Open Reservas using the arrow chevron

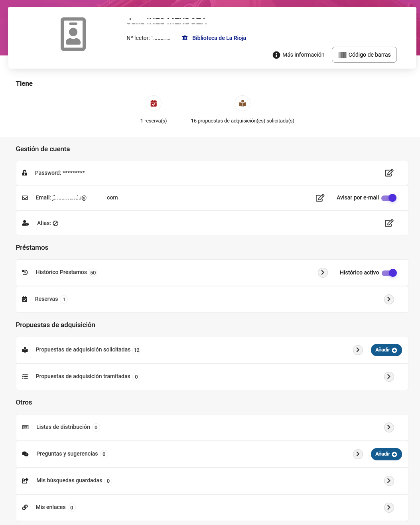click(389, 299)
